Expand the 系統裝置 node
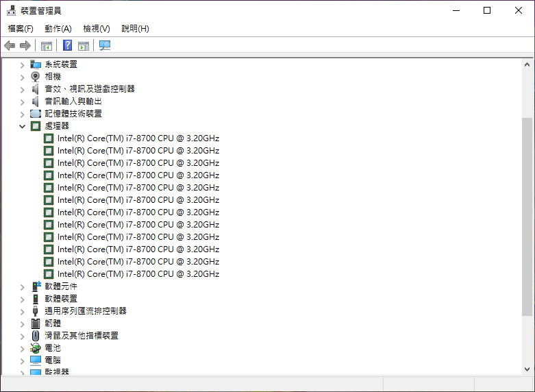Screen dimensions: 535x392 22,65
